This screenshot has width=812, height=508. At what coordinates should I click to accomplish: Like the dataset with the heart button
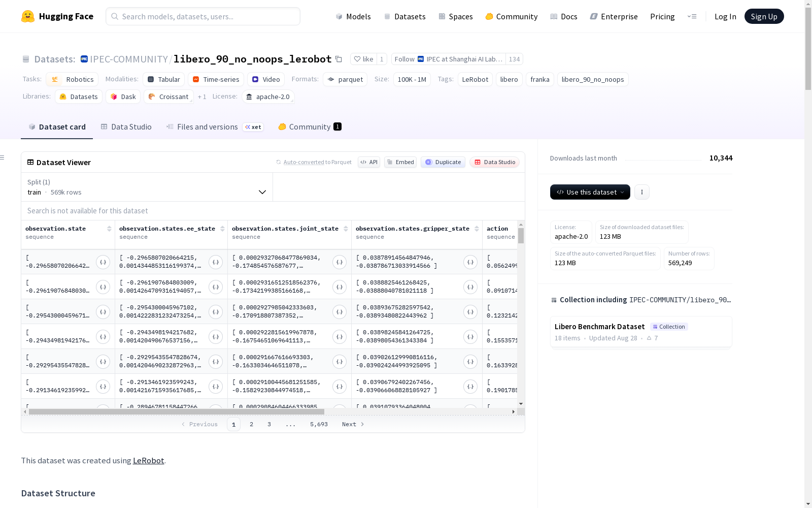(363, 59)
